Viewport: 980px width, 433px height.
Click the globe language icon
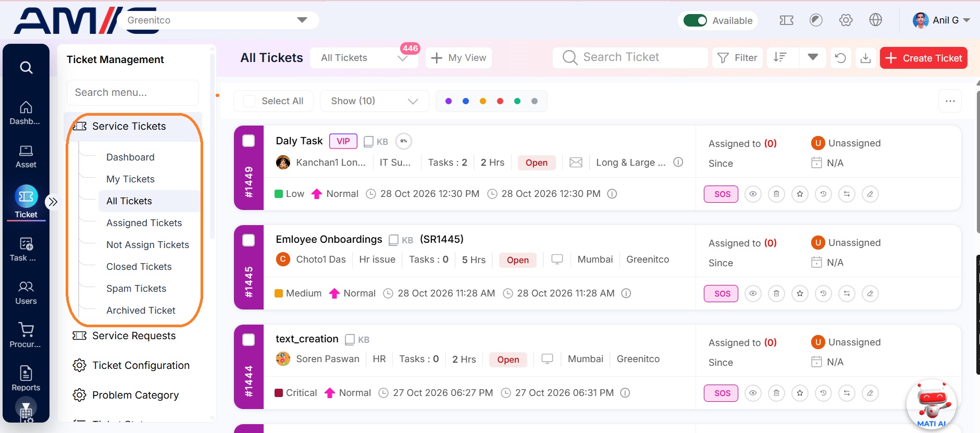click(x=875, y=20)
